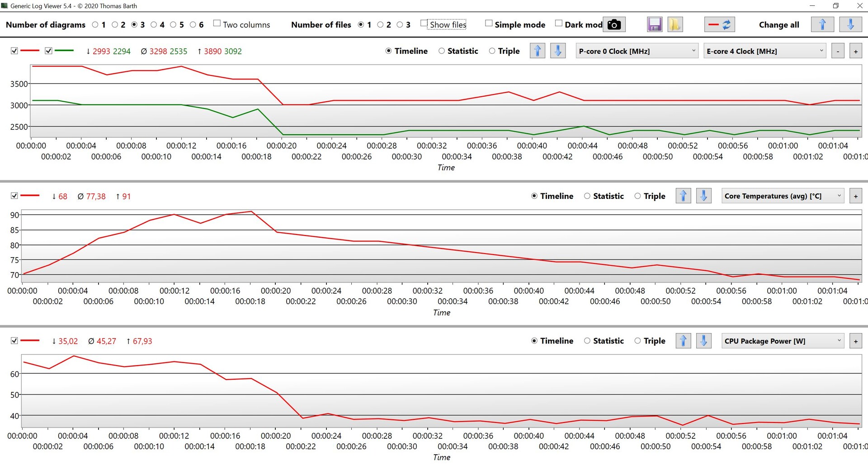
Task: Click the Change all down arrow
Action: [x=850, y=24]
